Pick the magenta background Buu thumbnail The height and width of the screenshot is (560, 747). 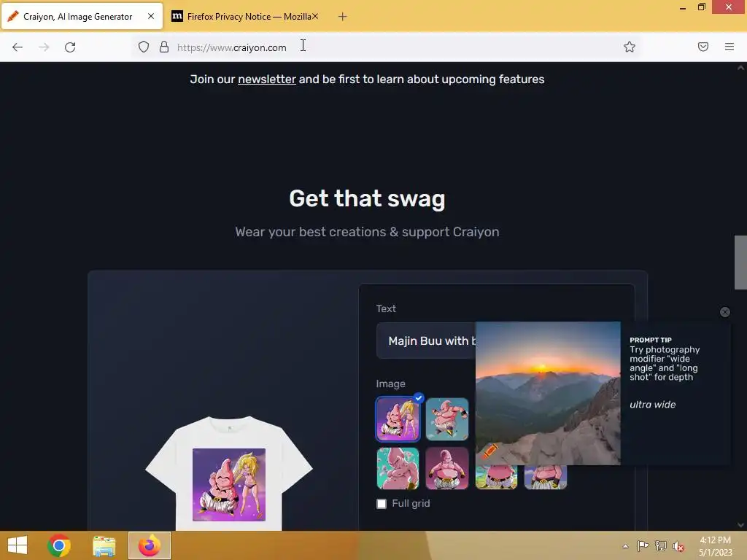[x=447, y=468]
